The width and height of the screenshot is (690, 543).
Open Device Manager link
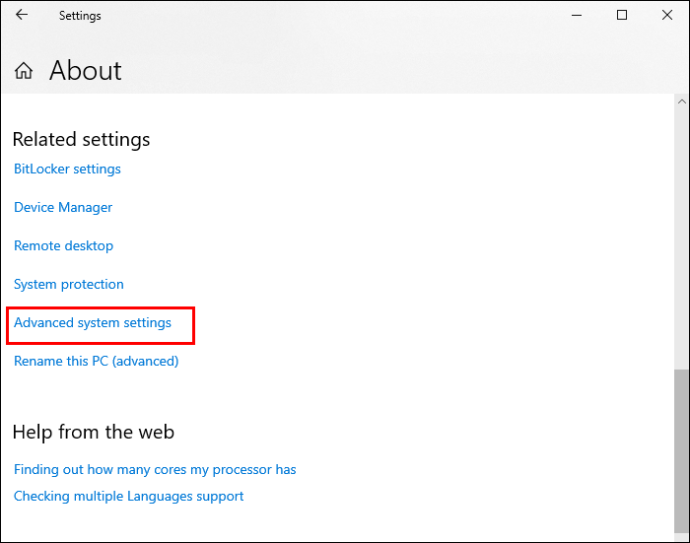click(x=63, y=207)
